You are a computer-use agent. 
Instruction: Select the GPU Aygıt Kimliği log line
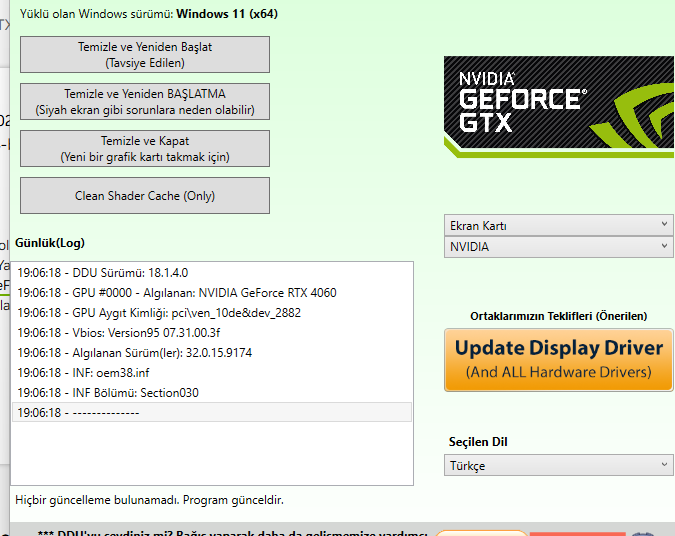pyautogui.click(x=212, y=313)
